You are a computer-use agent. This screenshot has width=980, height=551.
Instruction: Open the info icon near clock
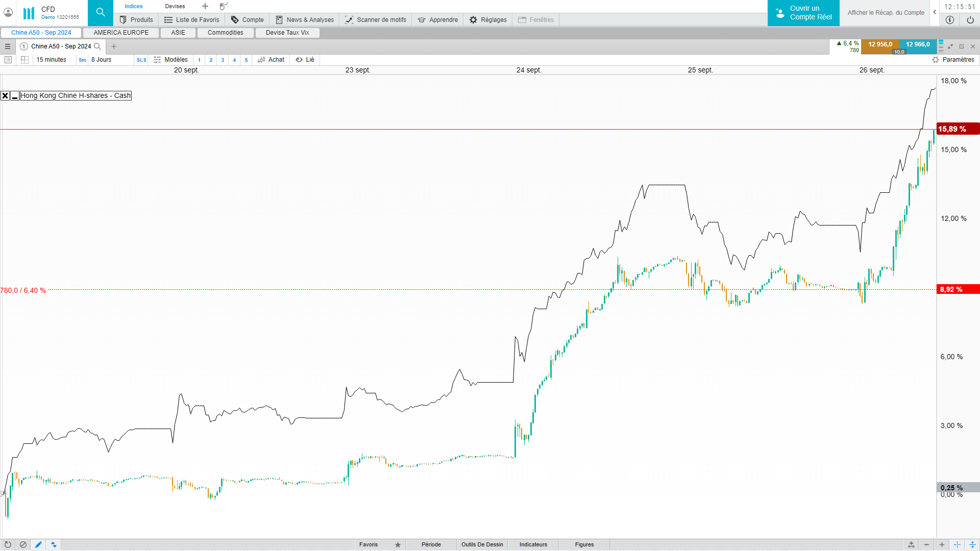950,20
